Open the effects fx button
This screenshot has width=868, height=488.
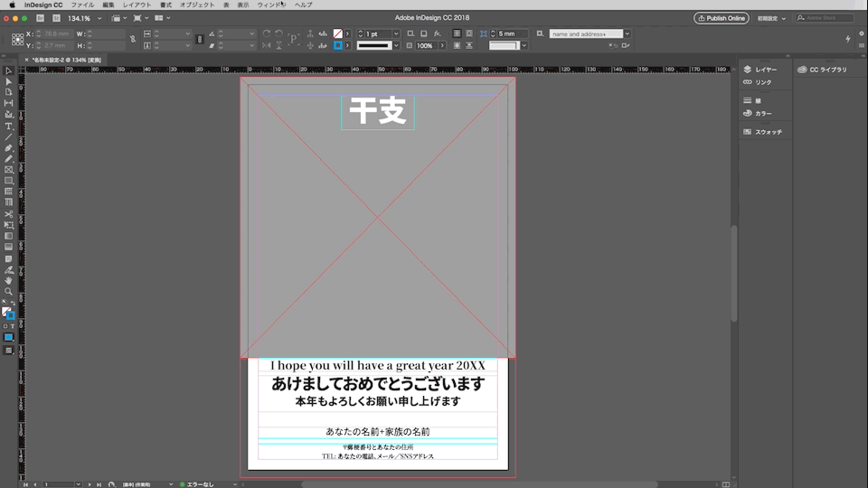click(x=438, y=33)
